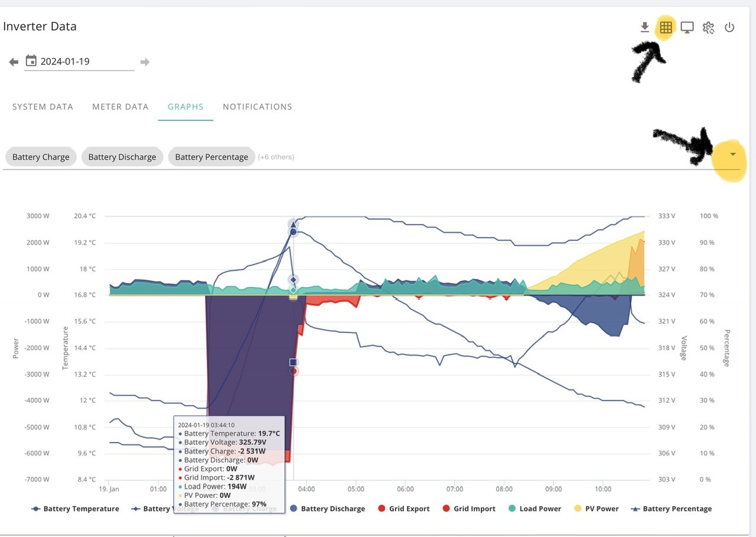
Task: Open the highlighted grid table view icon
Action: point(666,27)
